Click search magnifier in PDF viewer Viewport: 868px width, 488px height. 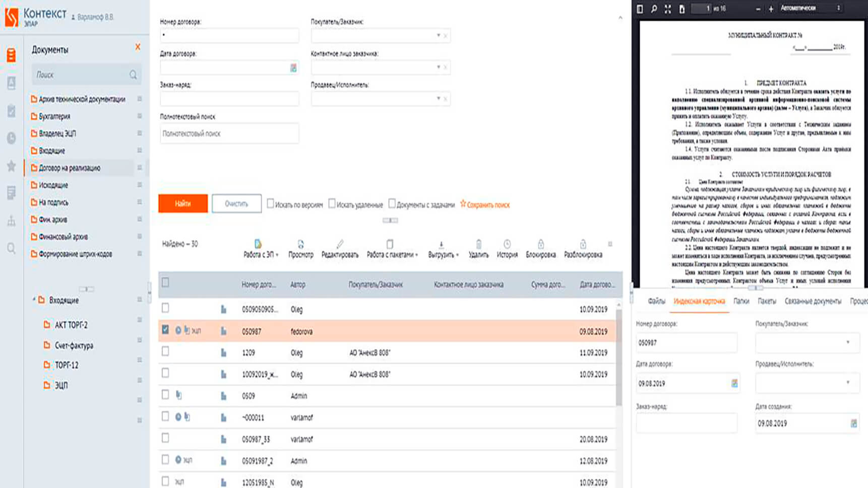tap(654, 9)
